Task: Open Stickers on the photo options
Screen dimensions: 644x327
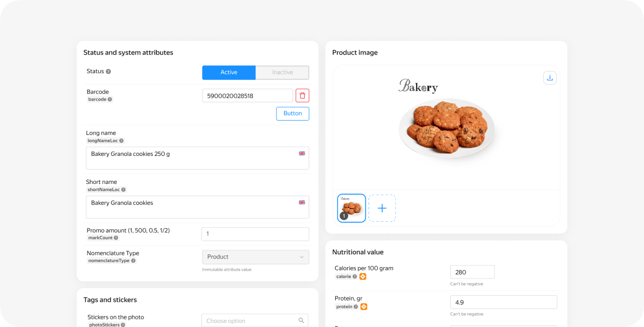Action: tap(250, 320)
